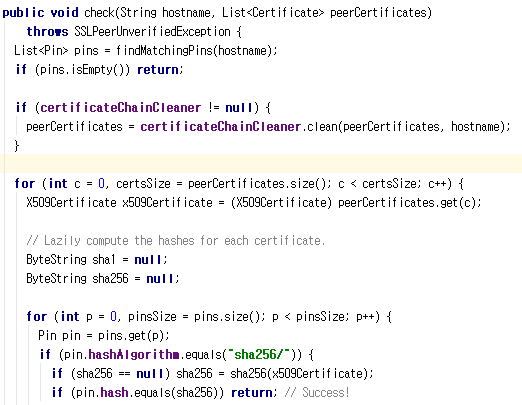Click the '// Success!' comment
This screenshot has height=405, width=522.
pyautogui.click(x=317, y=393)
